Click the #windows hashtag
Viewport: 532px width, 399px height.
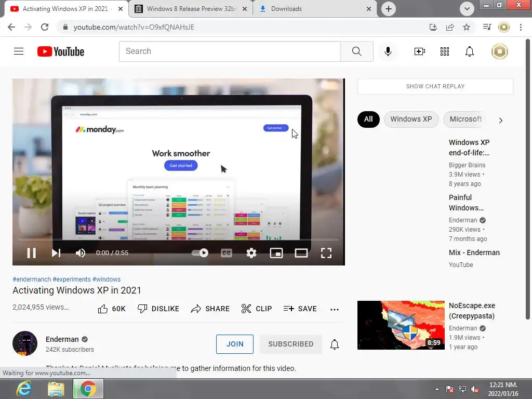coord(106,279)
